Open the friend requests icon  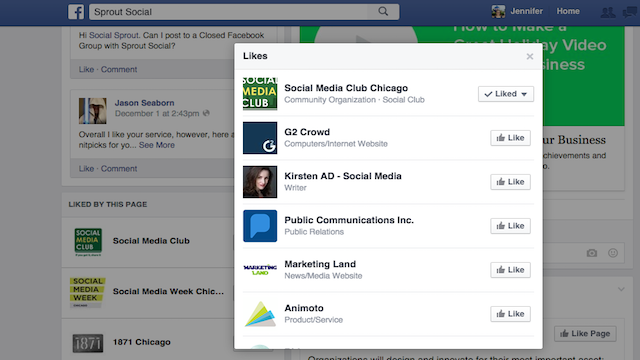point(608,13)
